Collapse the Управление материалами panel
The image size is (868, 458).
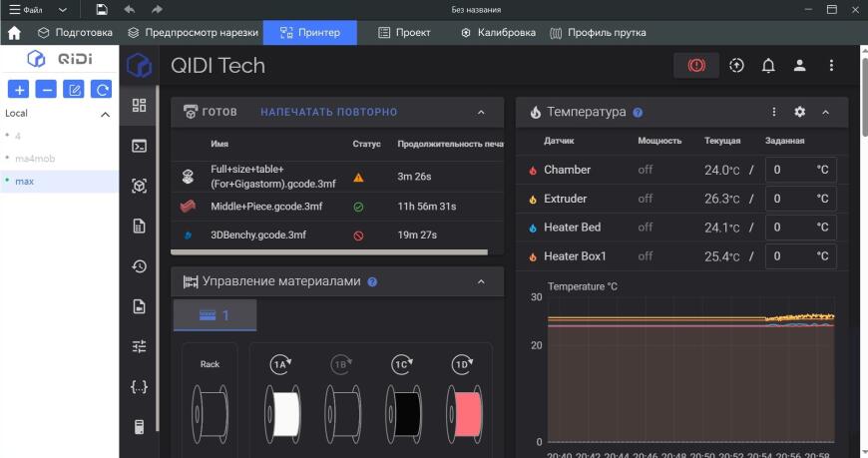[x=481, y=281]
